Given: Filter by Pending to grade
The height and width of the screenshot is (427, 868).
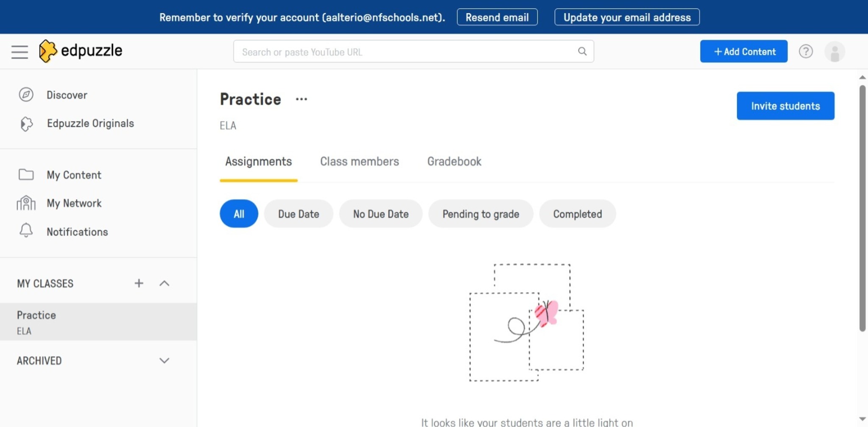Looking at the screenshot, I should (x=481, y=214).
